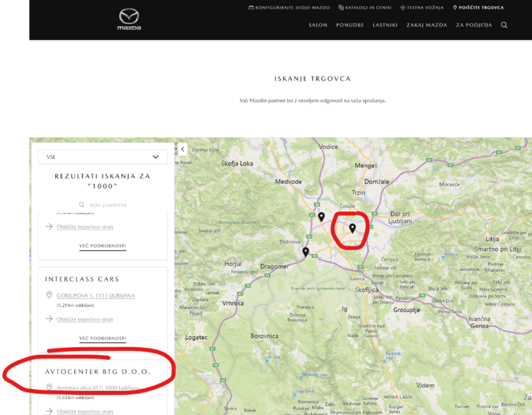The width and height of the screenshot is (532, 415).
Task: Collapse the results panel with the arrow
Action: pyautogui.click(x=183, y=150)
